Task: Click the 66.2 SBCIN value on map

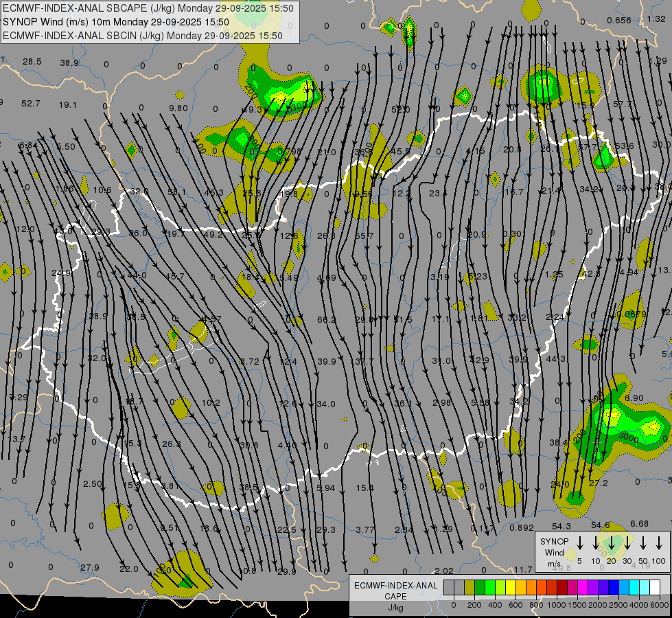Action: 327,320
